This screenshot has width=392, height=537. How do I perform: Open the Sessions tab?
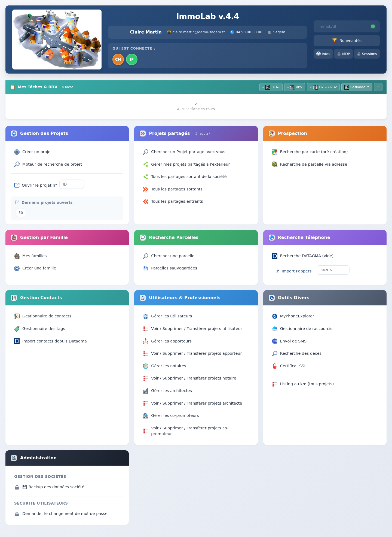click(x=367, y=54)
